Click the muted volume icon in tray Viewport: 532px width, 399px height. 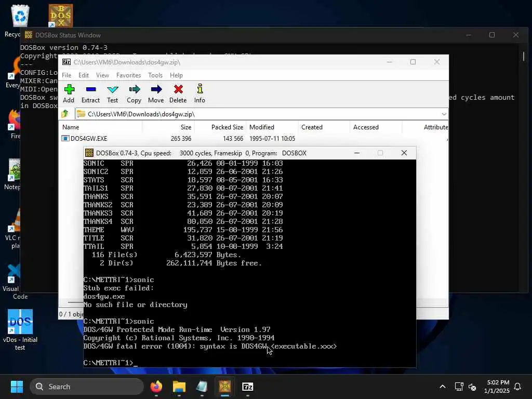tap(472, 387)
